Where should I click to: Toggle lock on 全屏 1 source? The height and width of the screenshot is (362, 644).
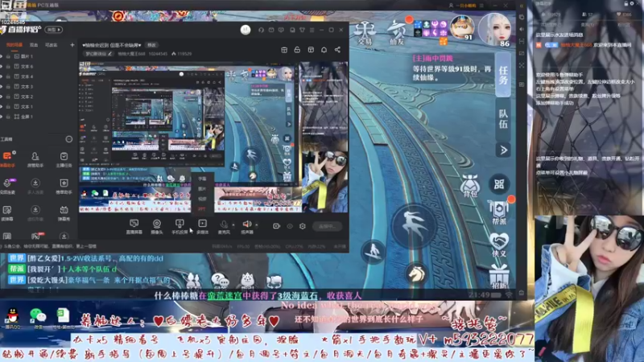pos(8,117)
